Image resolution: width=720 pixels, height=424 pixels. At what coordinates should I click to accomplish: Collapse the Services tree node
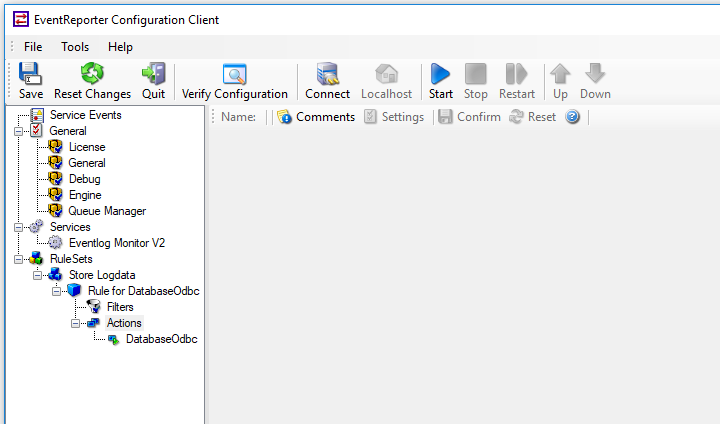click(18, 227)
